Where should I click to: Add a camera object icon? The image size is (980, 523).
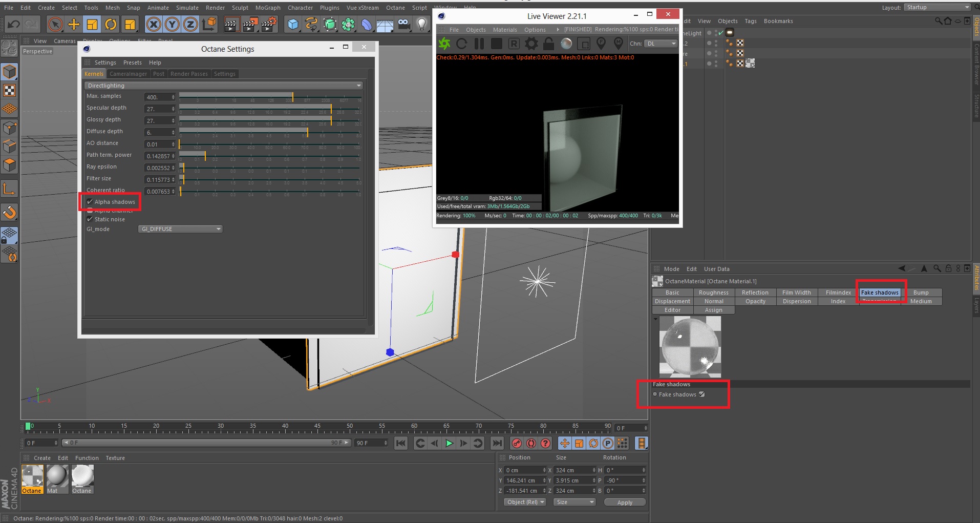coord(403,24)
